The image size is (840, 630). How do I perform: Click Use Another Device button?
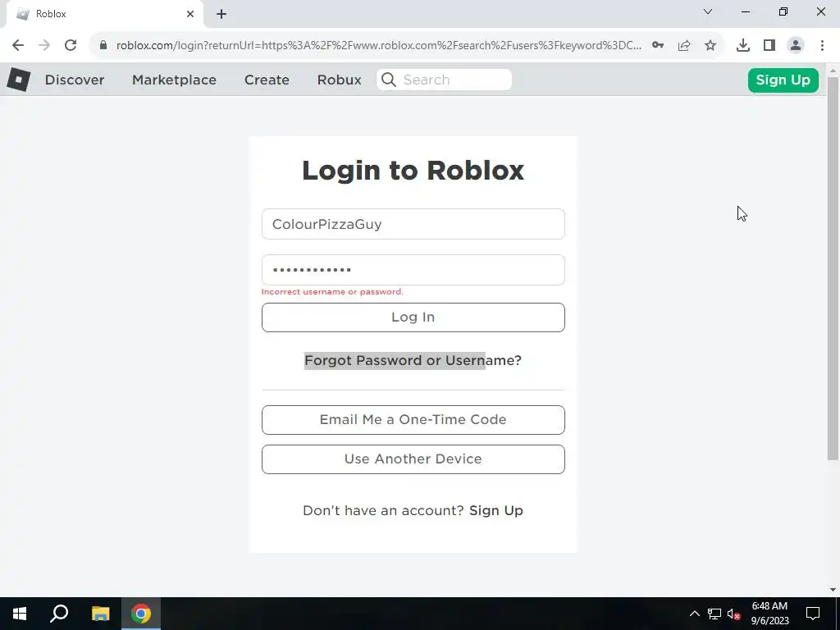click(413, 459)
